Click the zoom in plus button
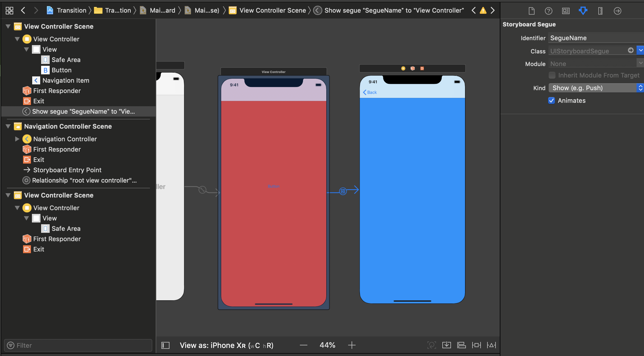The height and width of the screenshot is (356, 644). [352, 345]
